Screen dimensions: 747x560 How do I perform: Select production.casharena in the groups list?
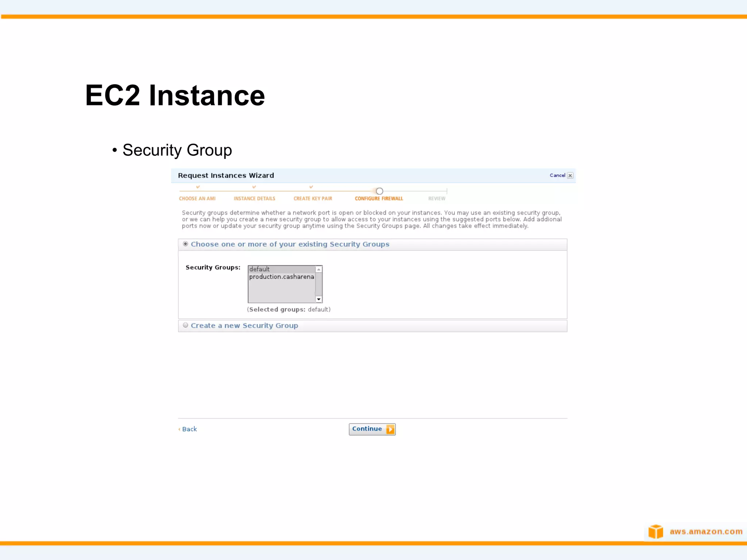click(281, 277)
